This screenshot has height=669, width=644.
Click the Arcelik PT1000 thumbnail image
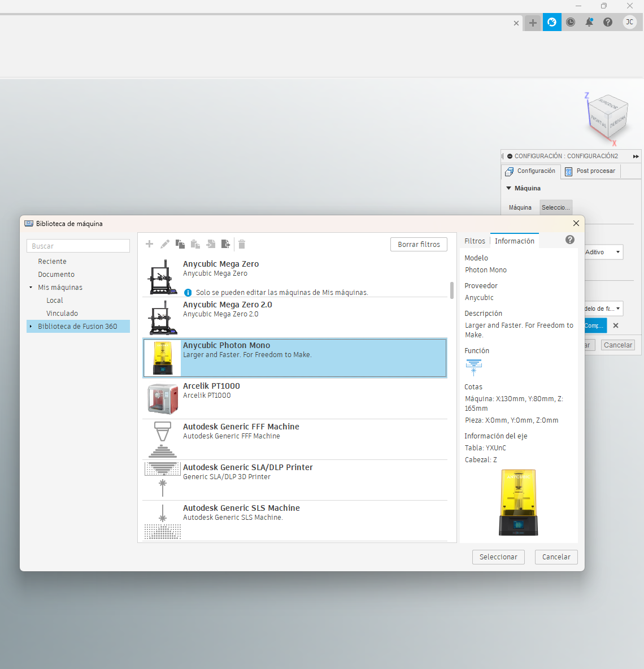pyautogui.click(x=163, y=399)
